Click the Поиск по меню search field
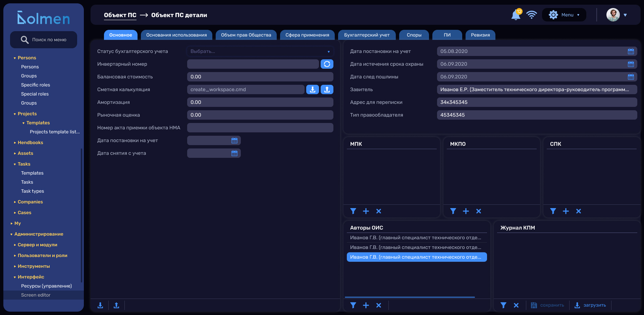The width and height of the screenshot is (644, 315). pyautogui.click(x=44, y=40)
